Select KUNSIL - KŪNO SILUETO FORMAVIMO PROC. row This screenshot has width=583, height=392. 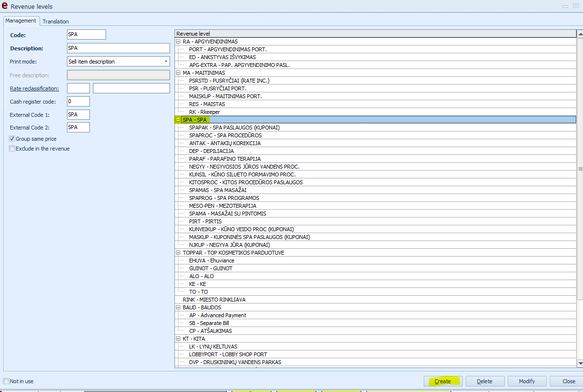[x=375, y=174]
